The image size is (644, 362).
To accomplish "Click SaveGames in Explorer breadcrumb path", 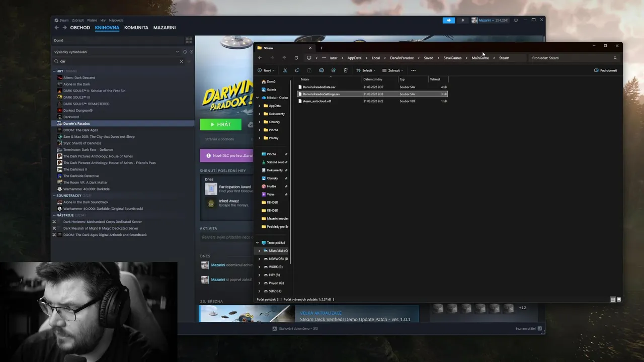I will tap(452, 58).
